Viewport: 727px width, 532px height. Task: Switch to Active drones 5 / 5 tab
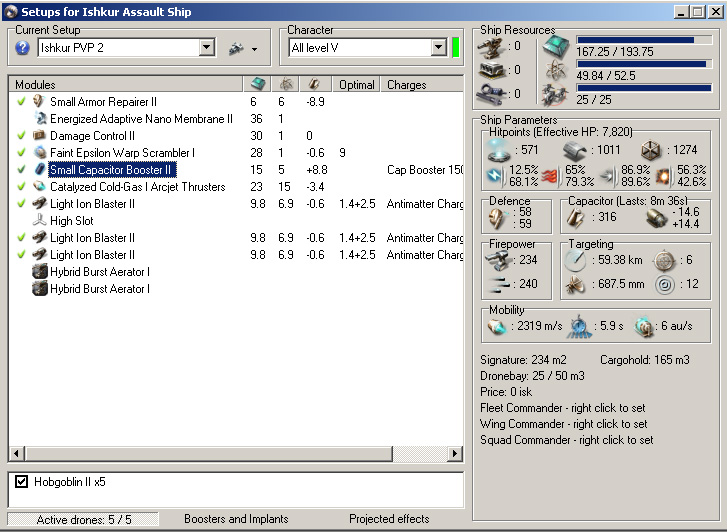click(83, 519)
